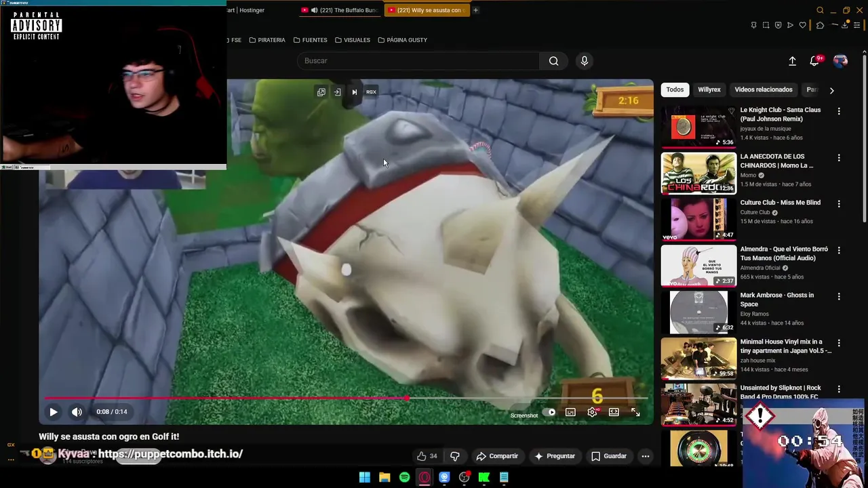Open the browser extensions icon
868x488 pixels.
tap(820, 25)
